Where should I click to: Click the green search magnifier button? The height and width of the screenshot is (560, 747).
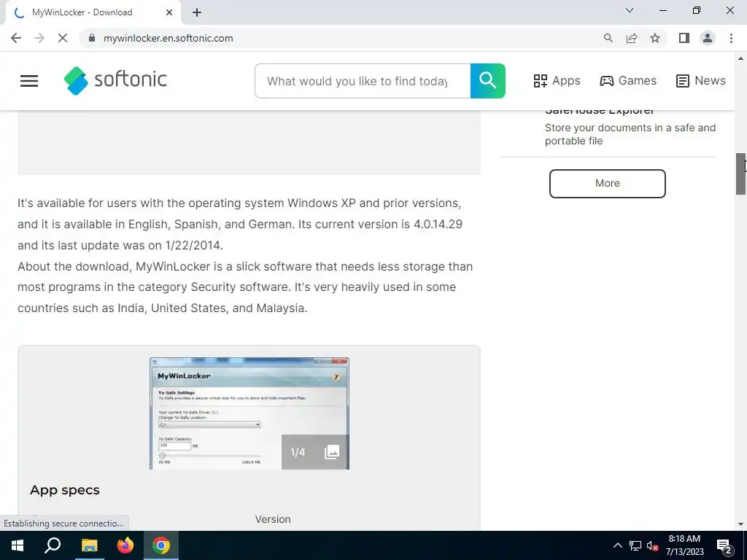(487, 81)
